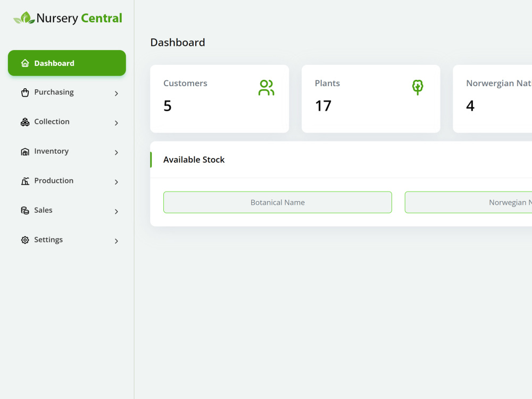Expand the Sales menu chevron

[117, 211]
